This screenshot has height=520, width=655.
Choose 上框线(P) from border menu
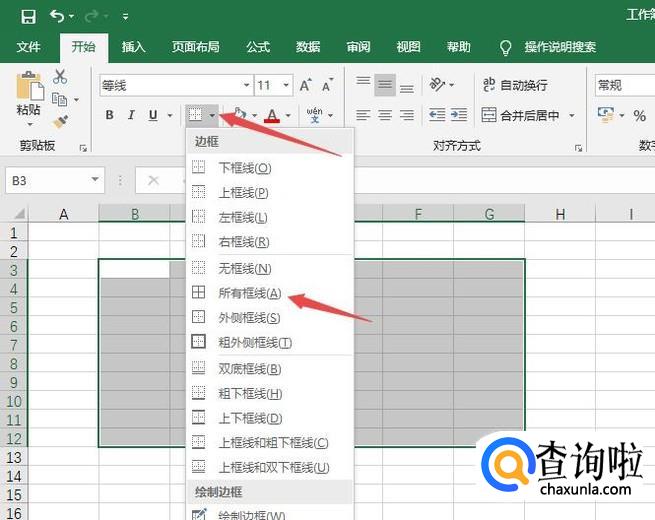click(269, 193)
